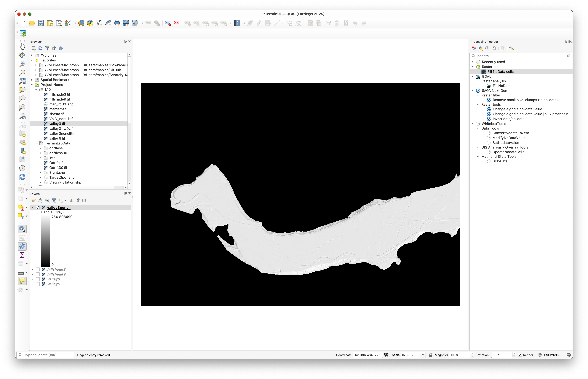The height and width of the screenshot is (379, 588).
Task: Click the Browser panel refresh icon
Action: (40, 48)
